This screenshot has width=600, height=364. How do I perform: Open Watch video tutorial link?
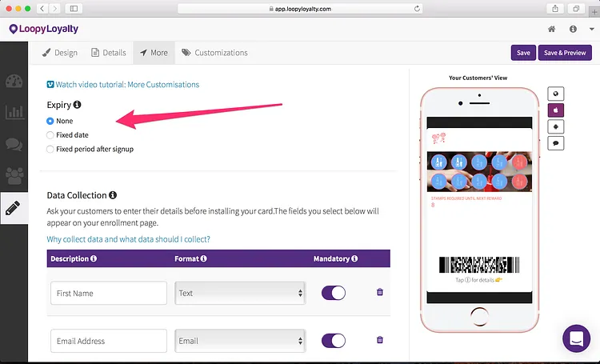[x=123, y=84]
